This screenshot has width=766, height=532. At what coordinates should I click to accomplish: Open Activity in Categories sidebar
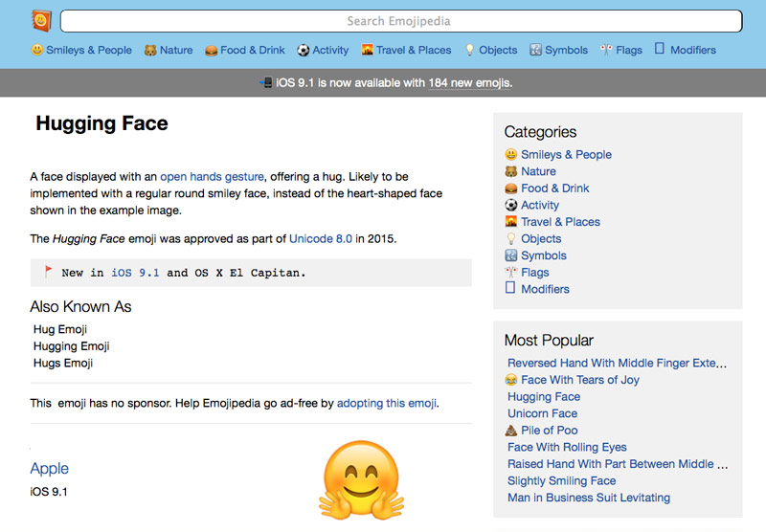pyautogui.click(x=540, y=205)
